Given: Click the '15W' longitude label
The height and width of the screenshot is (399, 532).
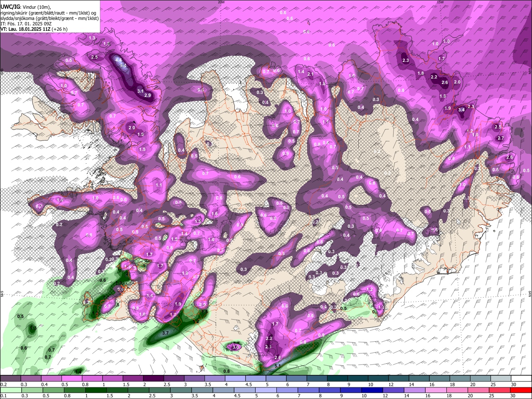Looking at the screenshot, I should pos(440,2).
